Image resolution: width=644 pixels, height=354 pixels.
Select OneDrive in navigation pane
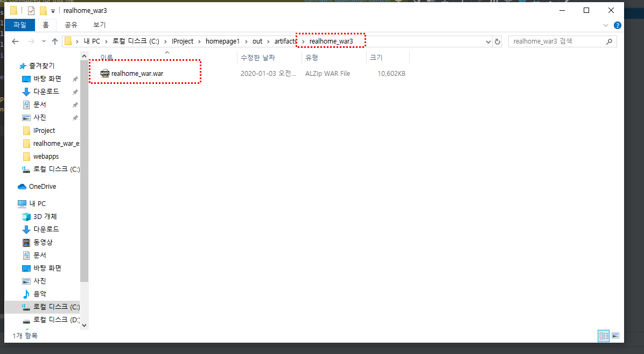click(x=43, y=187)
